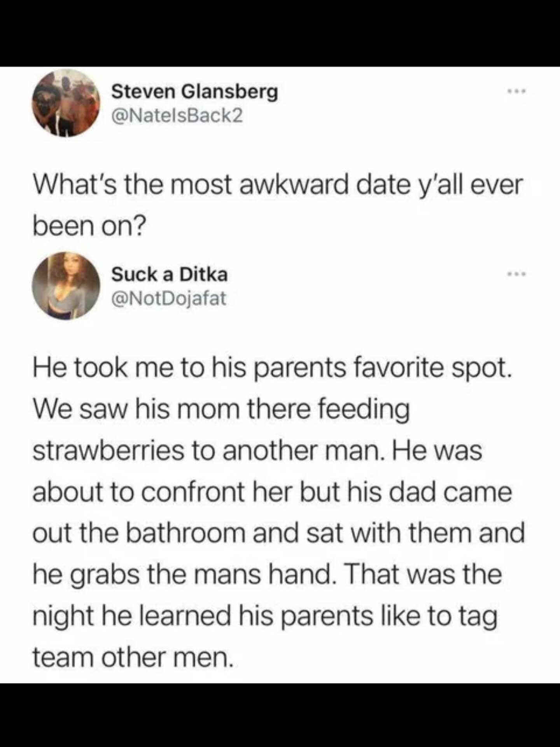Click Steven Glansberg's profile picture

tap(65, 103)
